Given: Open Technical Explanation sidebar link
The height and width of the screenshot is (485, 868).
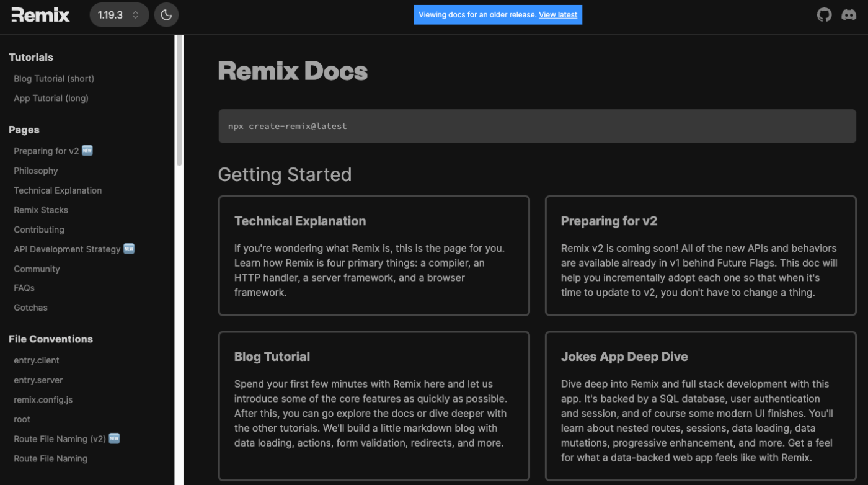Looking at the screenshot, I should pyautogui.click(x=58, y=190).
